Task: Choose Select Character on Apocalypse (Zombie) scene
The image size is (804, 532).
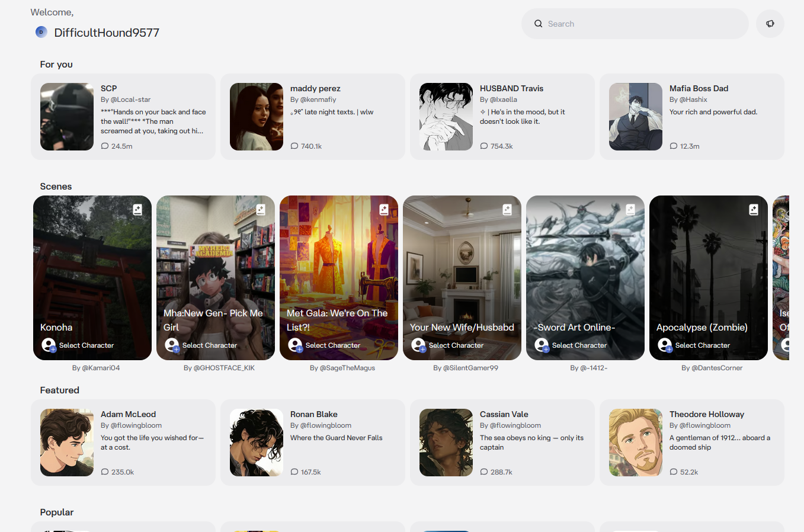Action: [x=703, y=345]
